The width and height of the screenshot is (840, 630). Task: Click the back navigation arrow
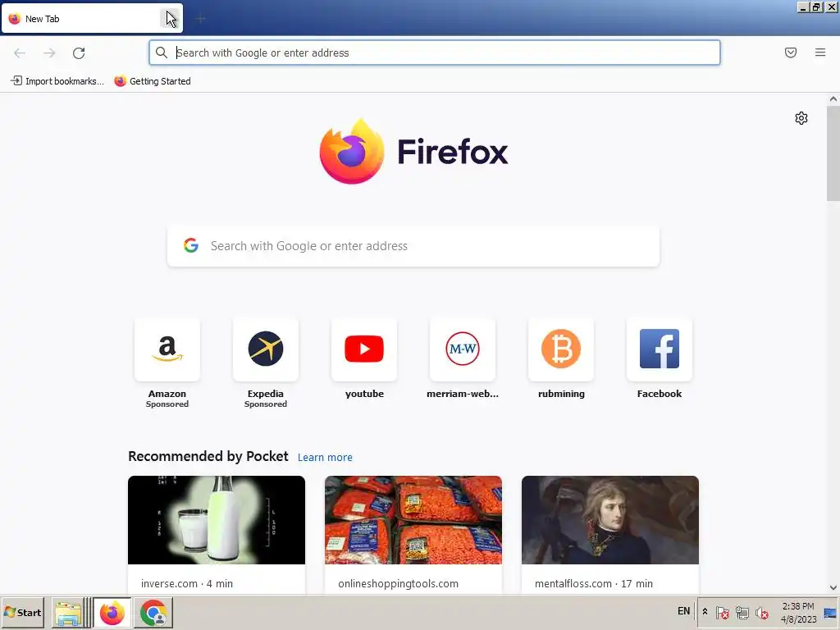(x=20, y=52)
